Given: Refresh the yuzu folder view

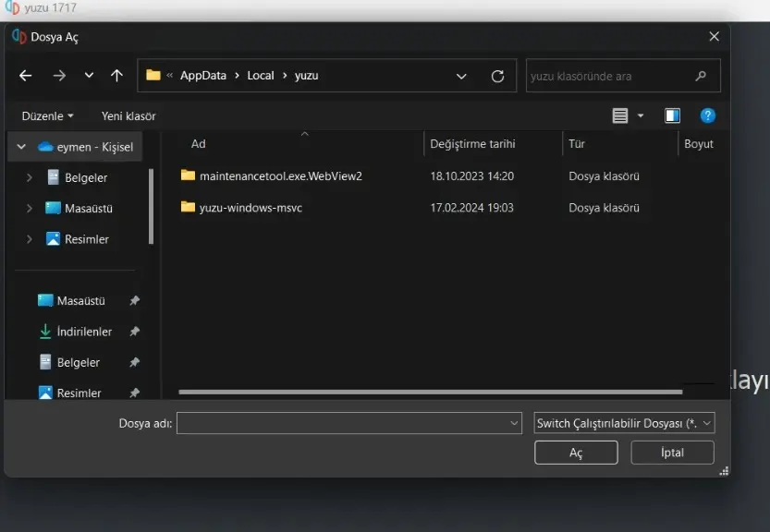Looking at the screenshot, I should tap(497, 76).
